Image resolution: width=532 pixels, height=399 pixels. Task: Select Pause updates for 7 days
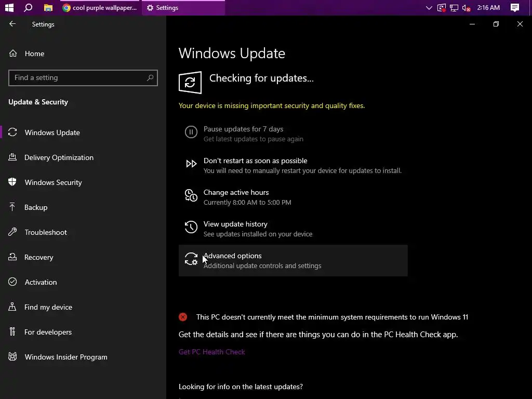(243, 129)
